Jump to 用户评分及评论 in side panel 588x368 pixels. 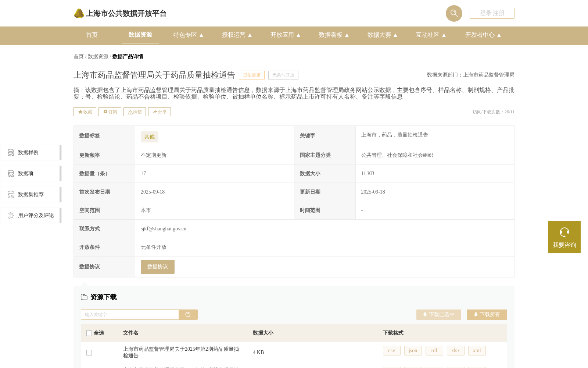coord(31,215)
